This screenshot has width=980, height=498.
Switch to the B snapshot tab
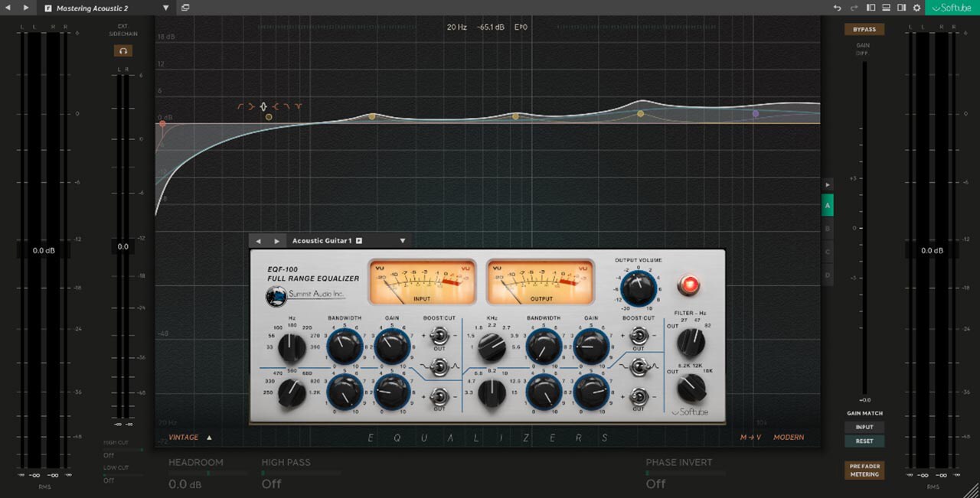point(827,229)
